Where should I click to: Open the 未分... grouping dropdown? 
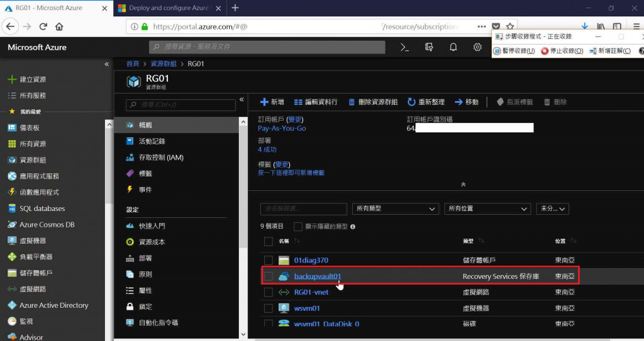[552, 209]
